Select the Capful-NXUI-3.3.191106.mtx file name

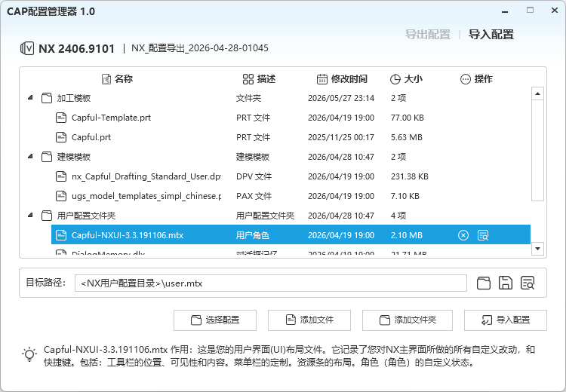pyautogui.click(x=128, y=235)
